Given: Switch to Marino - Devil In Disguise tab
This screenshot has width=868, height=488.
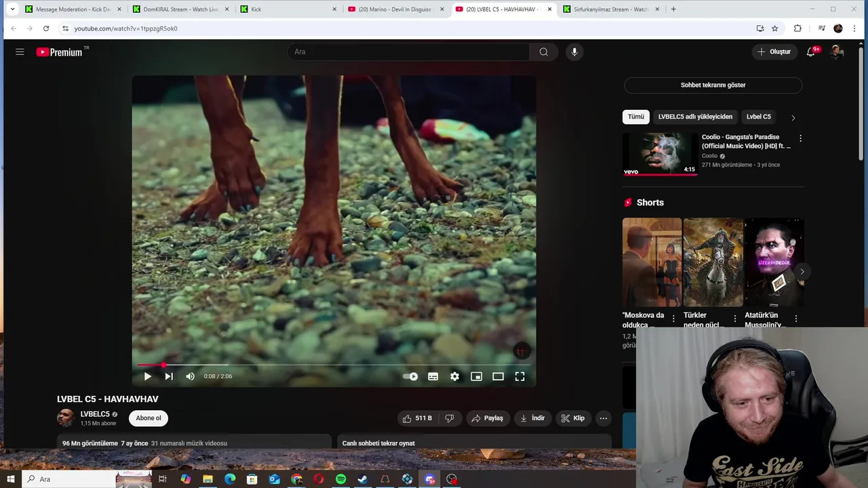Looking at the screenshot, I should point(395,9).
